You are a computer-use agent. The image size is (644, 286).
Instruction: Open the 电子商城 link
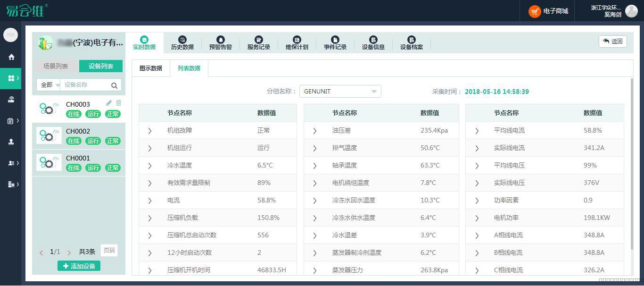556,11
